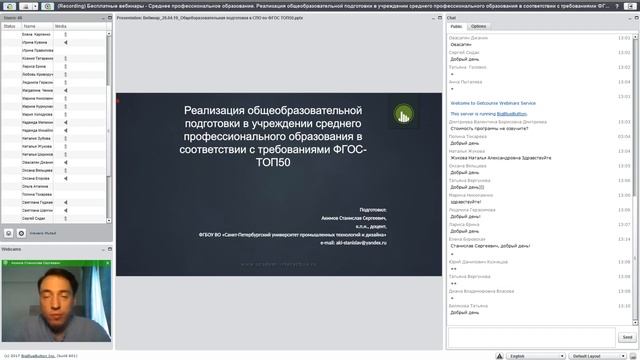
Task: Sort users by the Name column header
Action: pos(37,26)
